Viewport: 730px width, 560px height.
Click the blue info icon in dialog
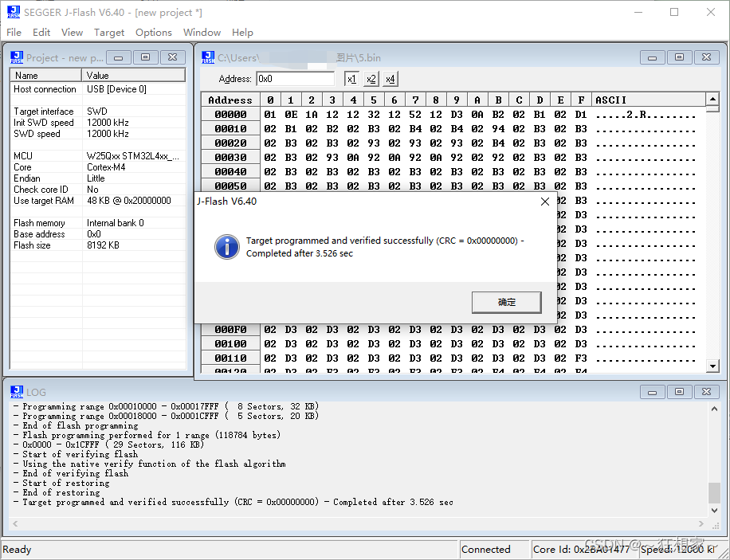(226, 247)
